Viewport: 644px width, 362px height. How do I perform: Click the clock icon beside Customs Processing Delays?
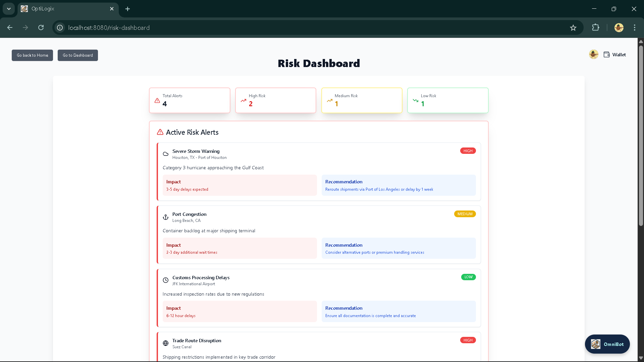pyautogui.click(x=166, y=280)
